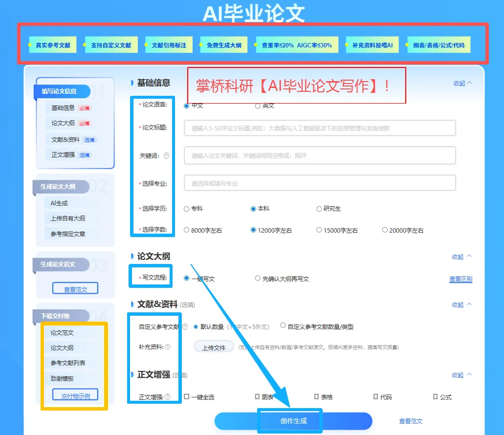Select 英文 as paper language
504x435 pixels.
(x=258, y=106)
